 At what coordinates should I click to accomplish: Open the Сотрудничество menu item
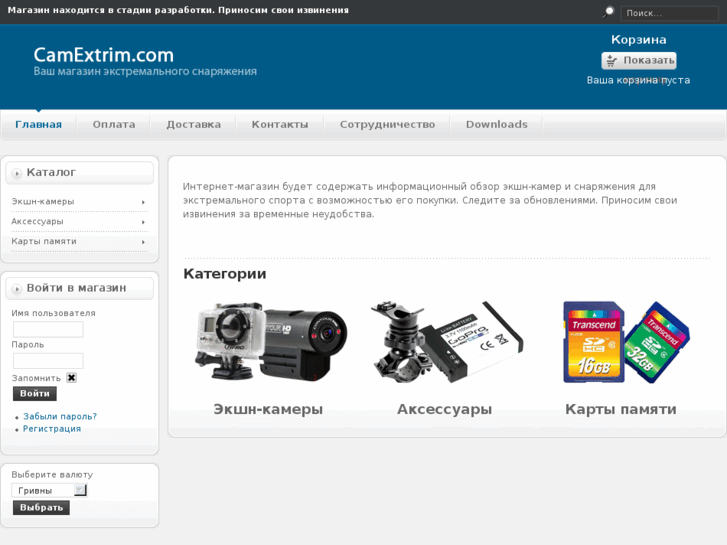[387, 124]
